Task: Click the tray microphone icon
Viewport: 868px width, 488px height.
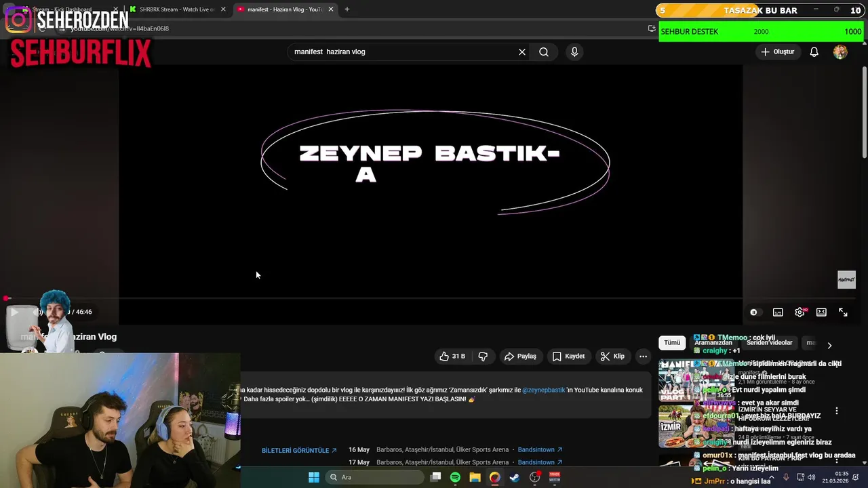Action: [x=786, y=477]
